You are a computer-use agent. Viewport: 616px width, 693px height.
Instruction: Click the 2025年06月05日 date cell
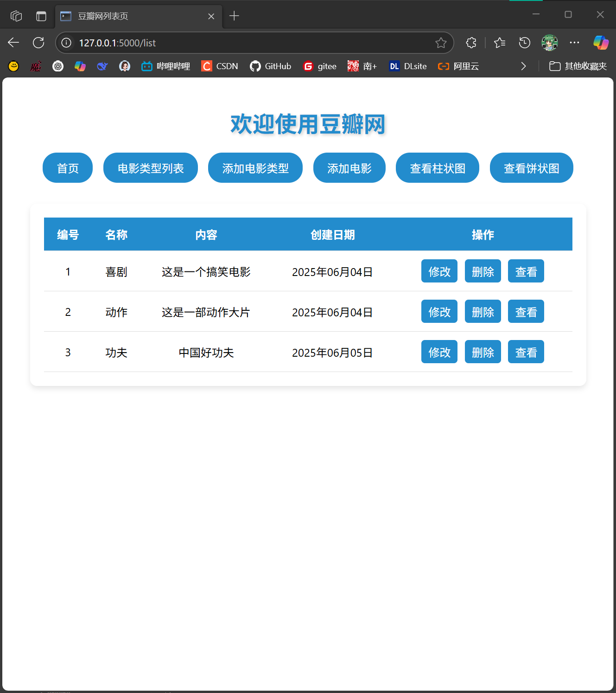click(x=333, y=353)
